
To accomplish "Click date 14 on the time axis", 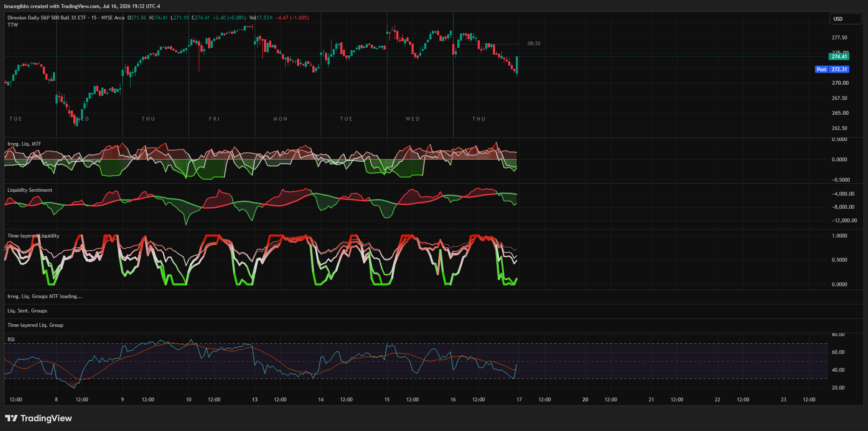I will coord(321,400).
